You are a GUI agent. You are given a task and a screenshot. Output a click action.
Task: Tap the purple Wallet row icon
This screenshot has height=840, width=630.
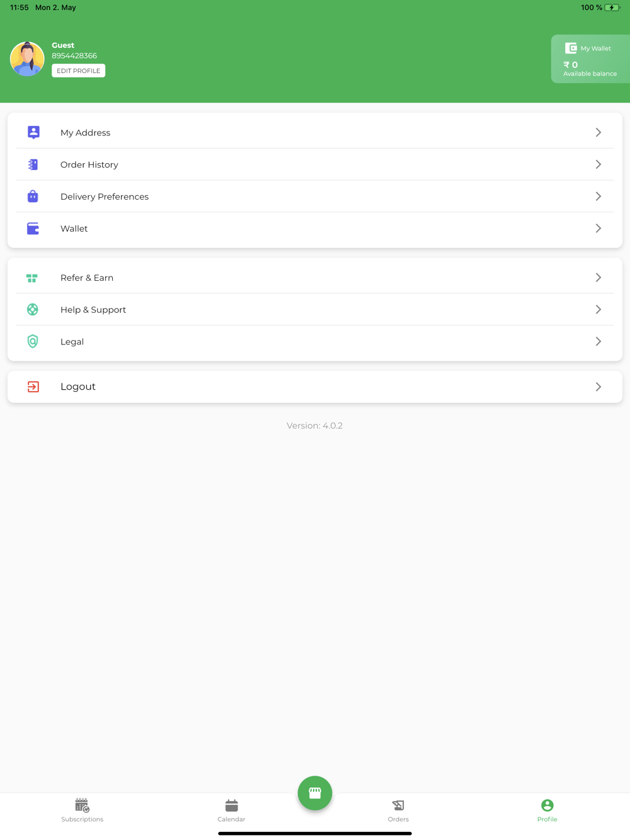[x=33, y=229]
